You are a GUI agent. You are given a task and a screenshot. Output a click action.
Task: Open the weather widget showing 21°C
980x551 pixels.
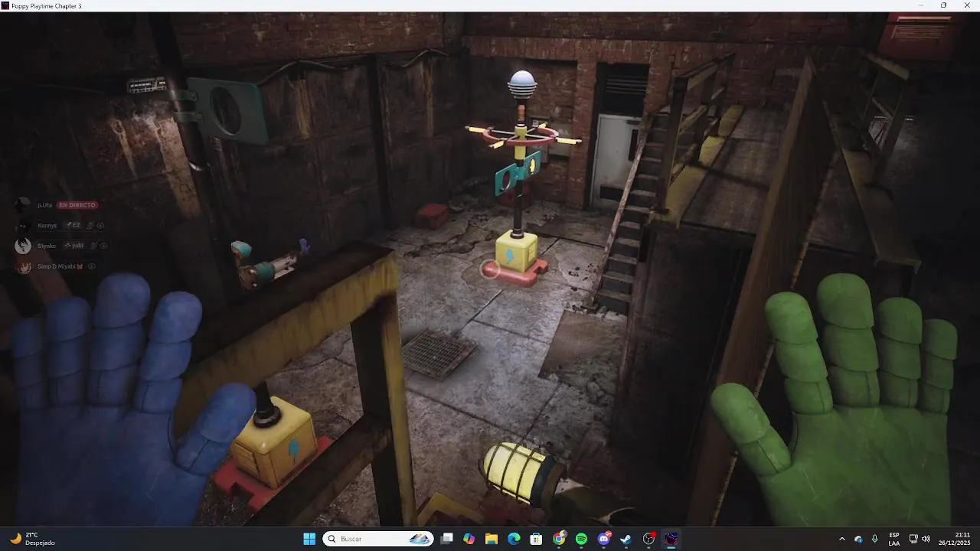click(32, 539)
